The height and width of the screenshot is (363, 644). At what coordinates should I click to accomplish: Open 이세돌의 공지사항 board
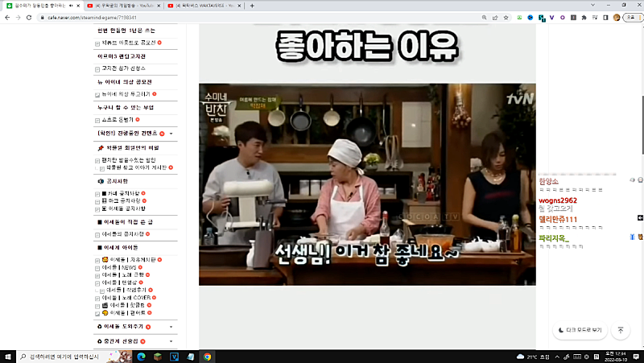click(122, 234)
